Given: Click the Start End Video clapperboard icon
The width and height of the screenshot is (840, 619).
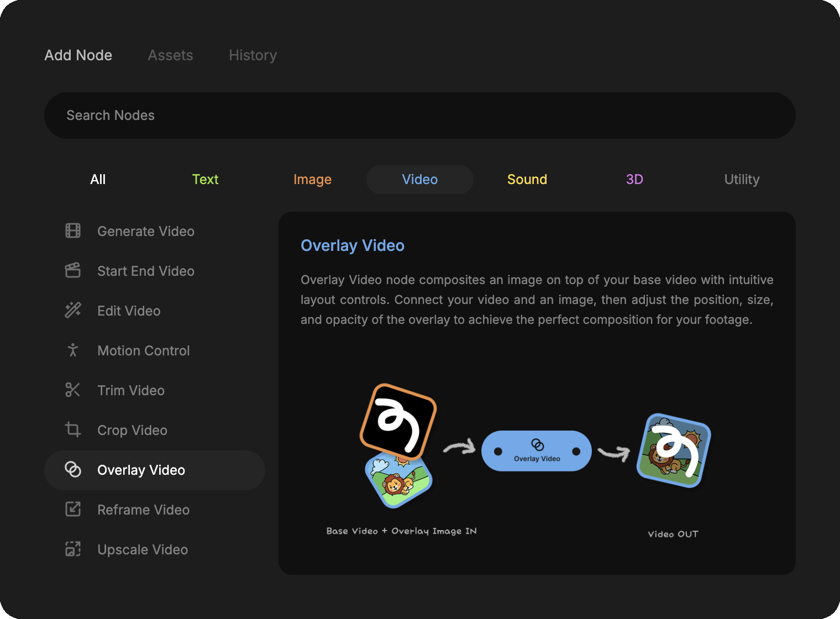Looking at the screenshot, I should pyautogui.click(x=73, y=271).
